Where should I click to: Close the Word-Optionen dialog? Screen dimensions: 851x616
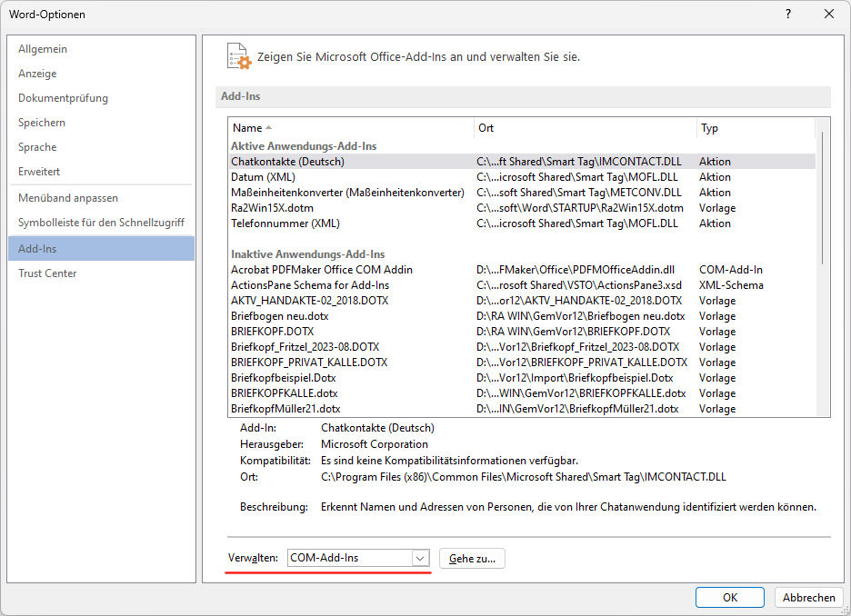click(x=828, y=14)
